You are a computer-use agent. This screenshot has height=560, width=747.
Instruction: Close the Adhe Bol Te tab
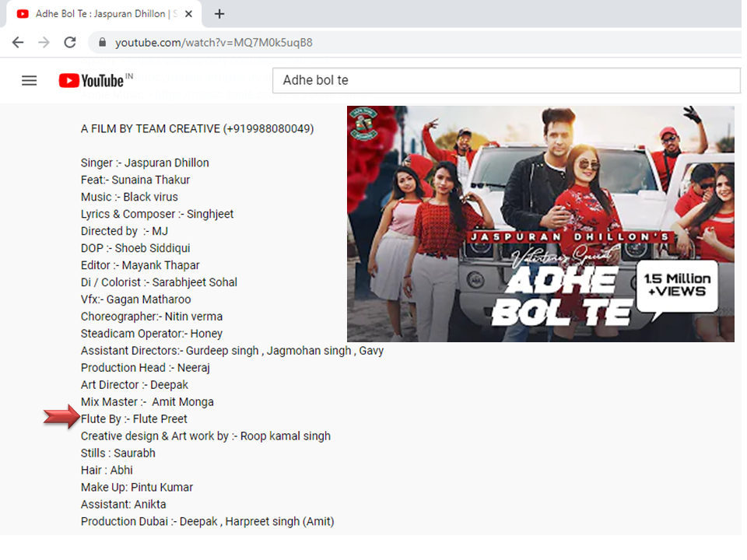[x=189, y=14]
